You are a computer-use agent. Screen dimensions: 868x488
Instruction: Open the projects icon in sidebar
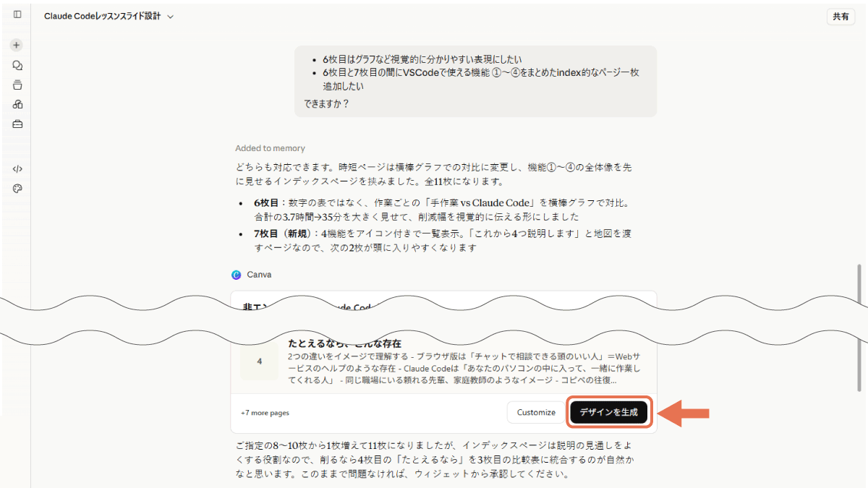[x=17, y=85]
